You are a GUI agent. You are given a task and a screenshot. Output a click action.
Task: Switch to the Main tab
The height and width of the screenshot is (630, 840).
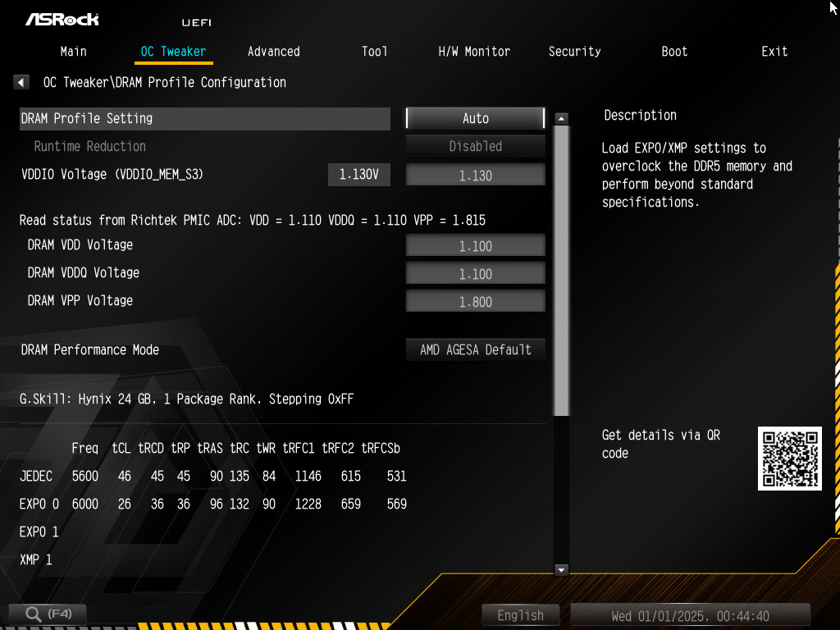pyautogui.click(x=73, y=51)
